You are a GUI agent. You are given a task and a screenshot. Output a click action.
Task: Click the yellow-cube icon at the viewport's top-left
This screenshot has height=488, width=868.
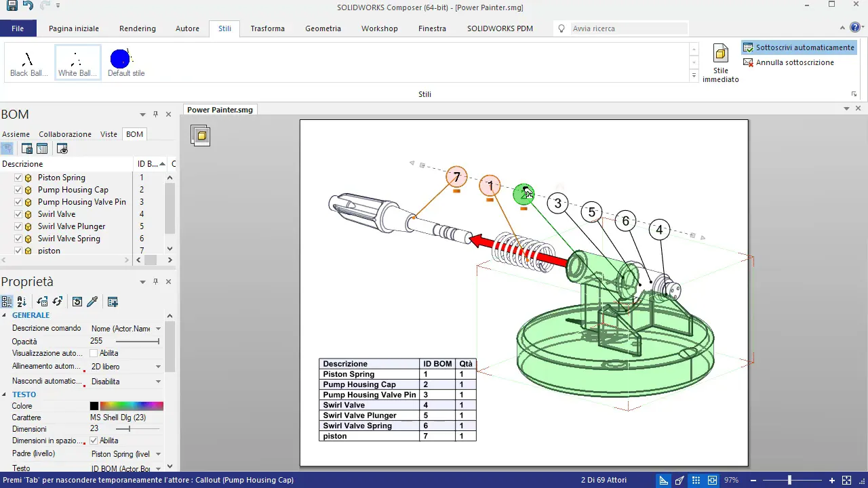tap(201, 136)
